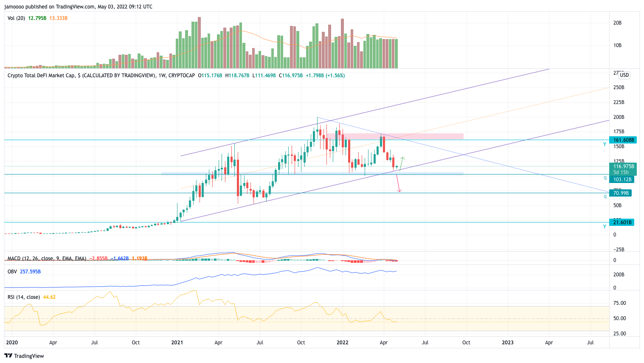
Task: Click the 2023 label on the time axis
Action: pyautogui.click(x=508, y=343)
